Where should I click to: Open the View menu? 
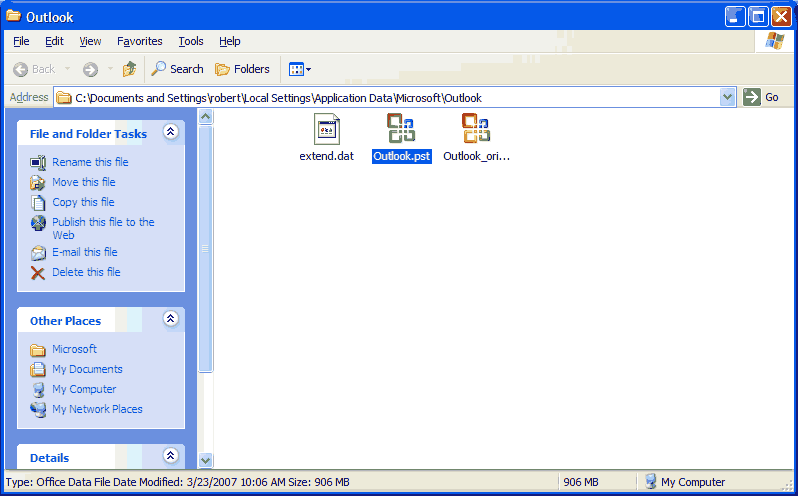(90, 41)
